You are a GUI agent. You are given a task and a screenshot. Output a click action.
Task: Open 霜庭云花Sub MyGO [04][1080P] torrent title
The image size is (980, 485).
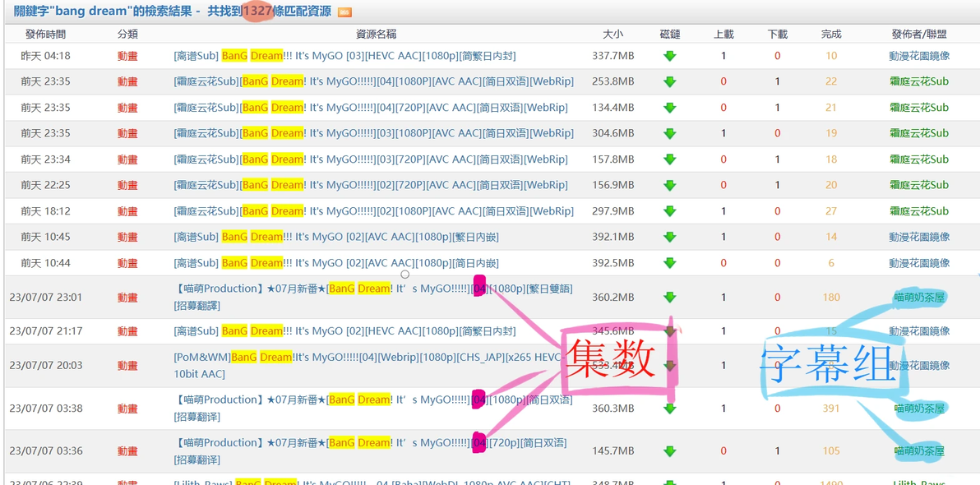coord(373,81)
